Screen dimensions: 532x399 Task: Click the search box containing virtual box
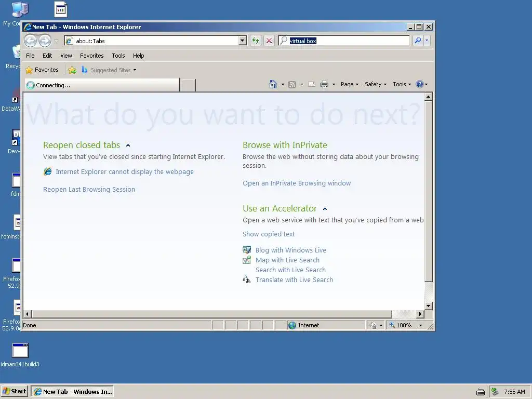pyautogui.click(x=344, y=41)
